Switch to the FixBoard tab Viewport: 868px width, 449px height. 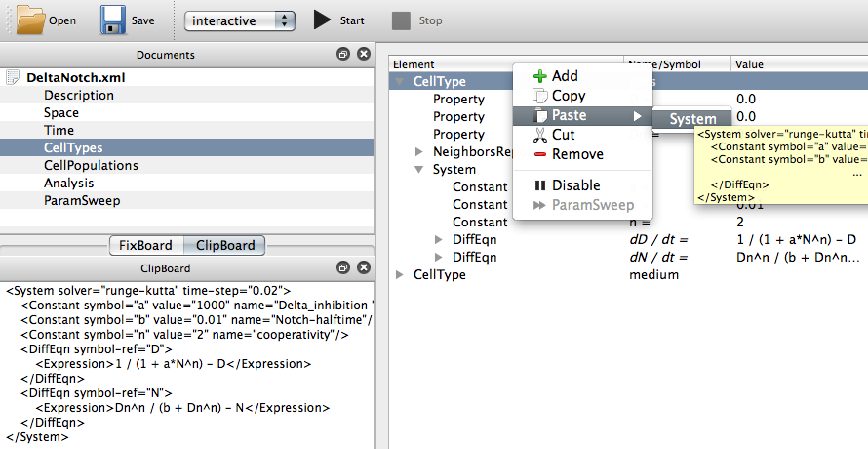coord(145,245)
